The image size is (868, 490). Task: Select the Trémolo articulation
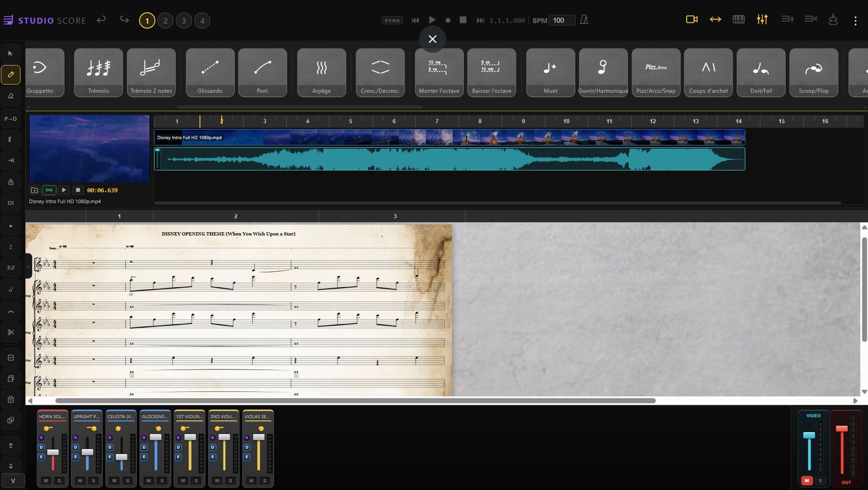[x=98, y=73]
